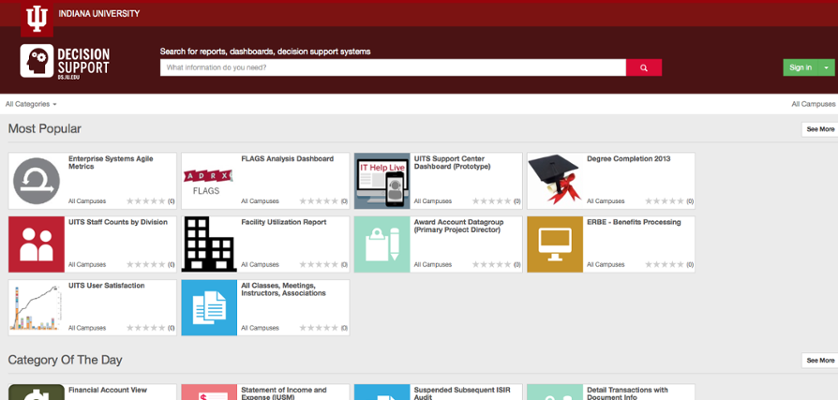Image resolution: width=838 pixels, height=400 pixels.
Task: Open the graduation cap Degree Completion icon
Action: pos(555,181)
